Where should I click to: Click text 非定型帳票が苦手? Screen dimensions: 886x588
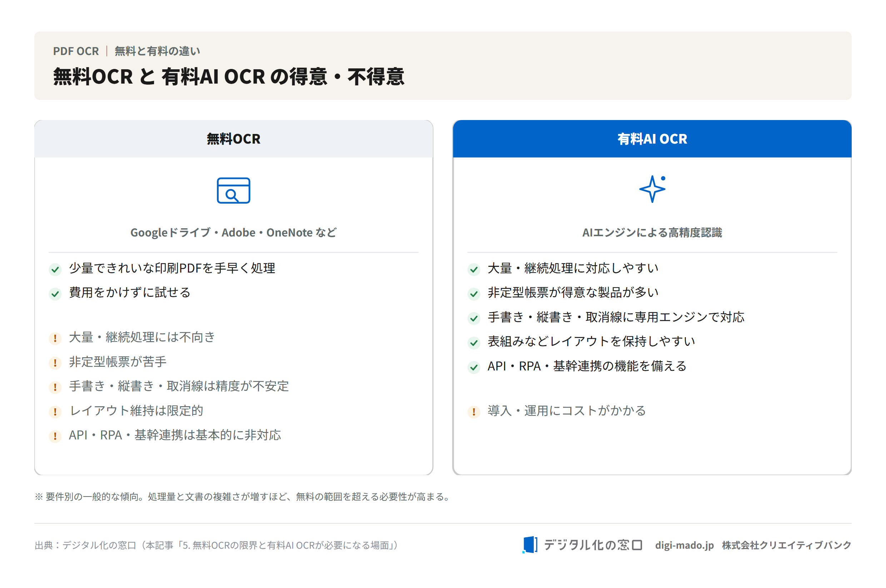(118, 362)
